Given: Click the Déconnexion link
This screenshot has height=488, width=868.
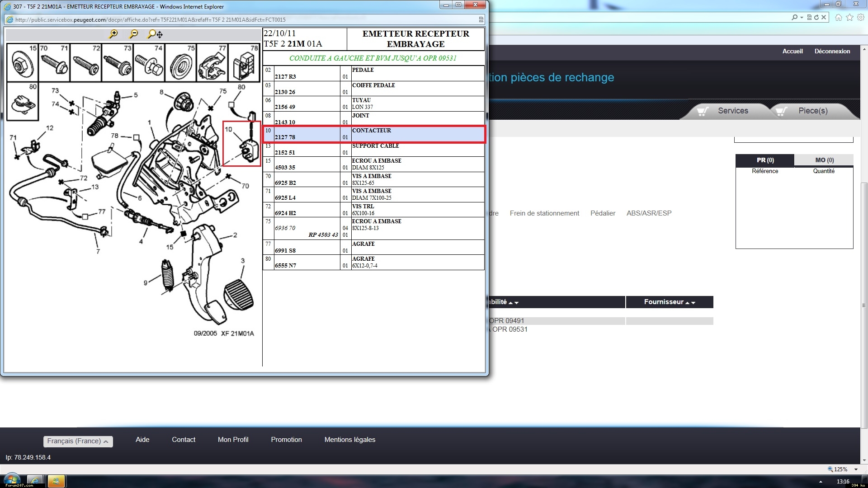Looking at the screenshot, I should pos(832,51).
